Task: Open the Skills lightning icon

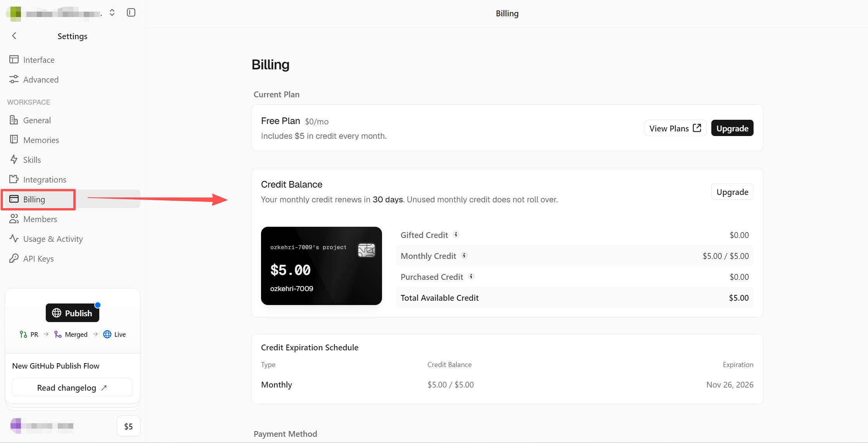Action: coord(14,160)
